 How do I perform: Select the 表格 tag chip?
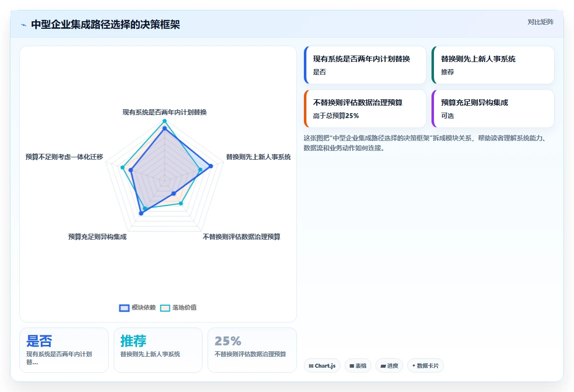click(x=358, y=366)
